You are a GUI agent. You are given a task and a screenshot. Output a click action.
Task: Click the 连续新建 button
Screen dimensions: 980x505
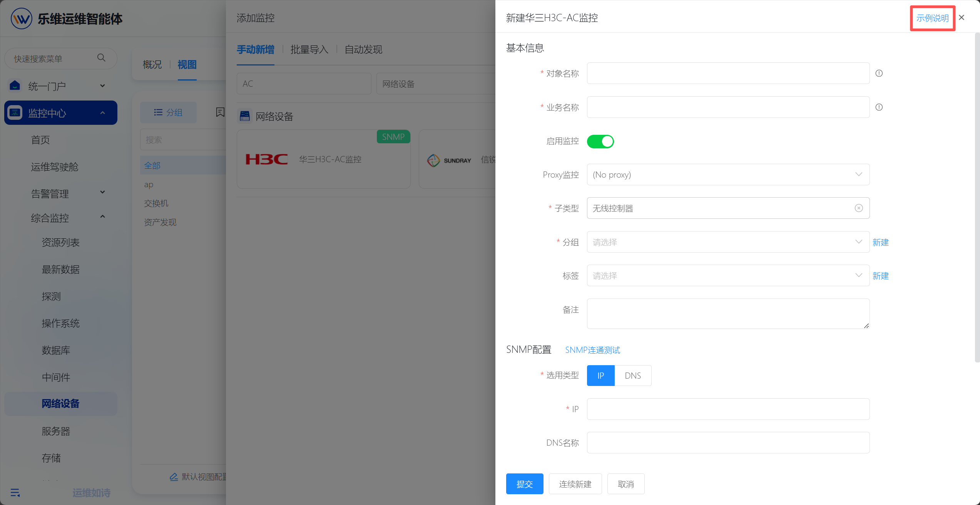coord(575,484)
